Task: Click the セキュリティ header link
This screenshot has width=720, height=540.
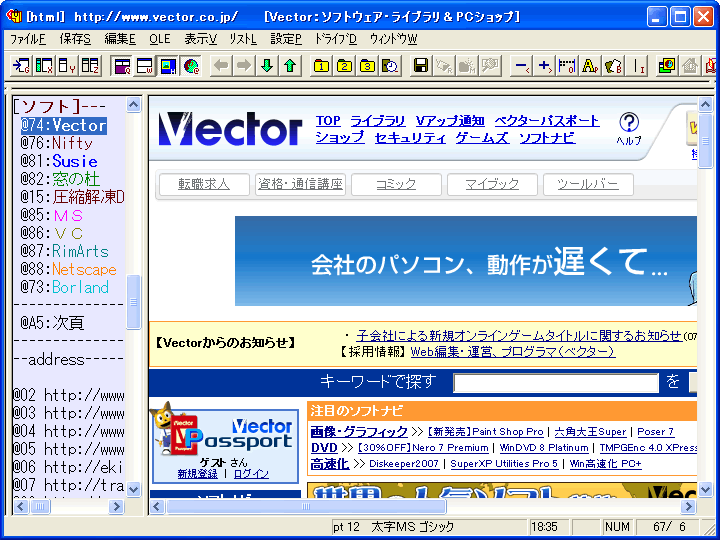Action: [410, 138]
